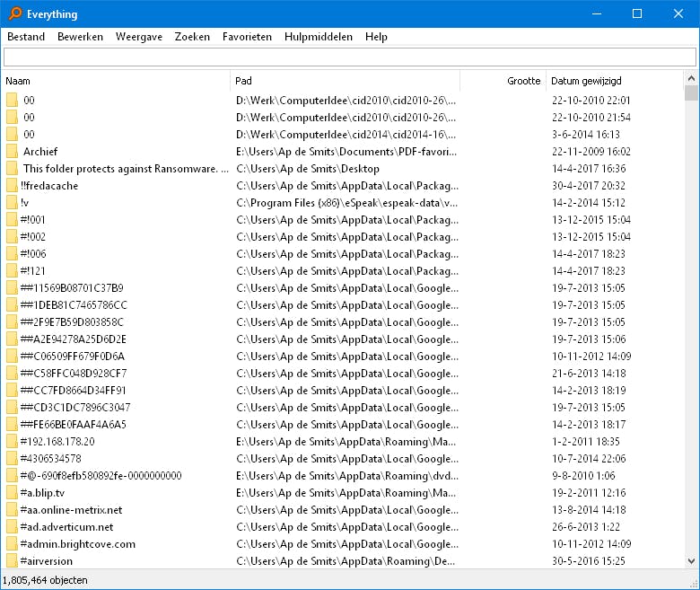Viewport: 700px width, 590px height.
Task: Click folder icon next to #!002
Action: [x=12, y=237]
